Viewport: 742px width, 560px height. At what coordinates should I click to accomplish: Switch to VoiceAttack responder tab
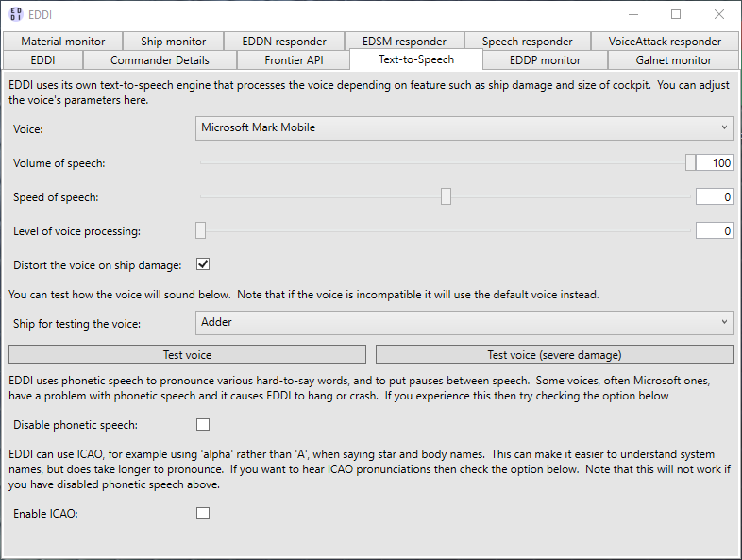(x=665, y=42)
